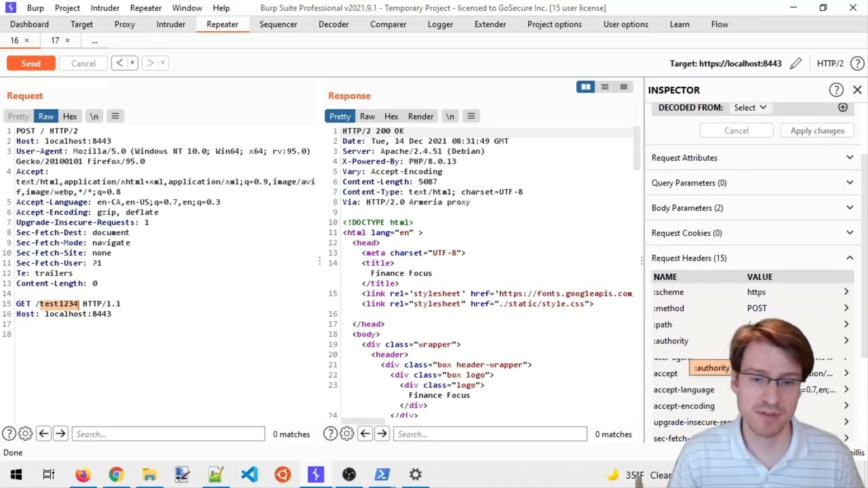868x488 pixels.
Task: Toggle non-printable chars in Response pane
Action: click(450, 116)
